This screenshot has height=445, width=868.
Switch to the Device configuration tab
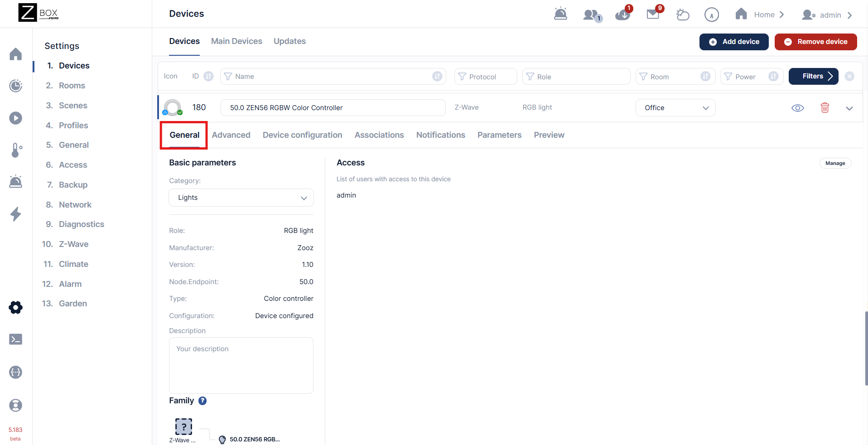(303, 135)
